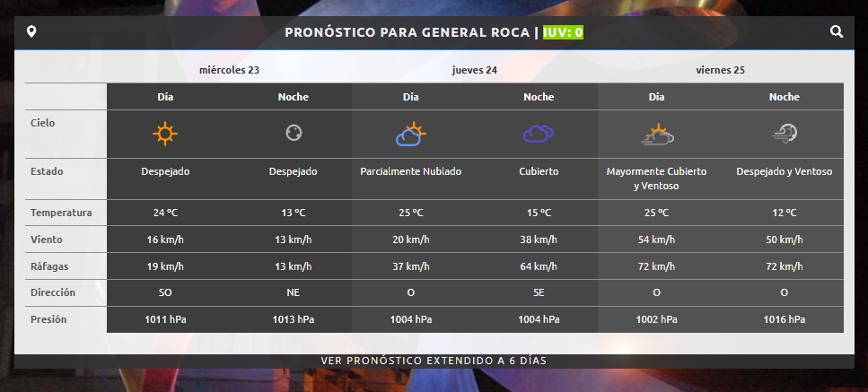This screenshot has height=392, width=868.
Task: Open the extended 6-day forecast link
Action: click(x=434, y=361)
